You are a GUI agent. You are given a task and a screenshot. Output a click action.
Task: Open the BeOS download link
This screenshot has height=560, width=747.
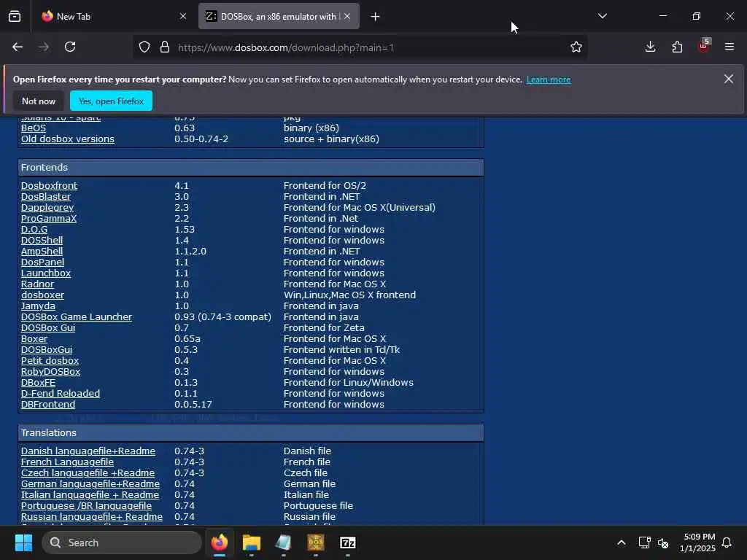(x=34, y=128)
